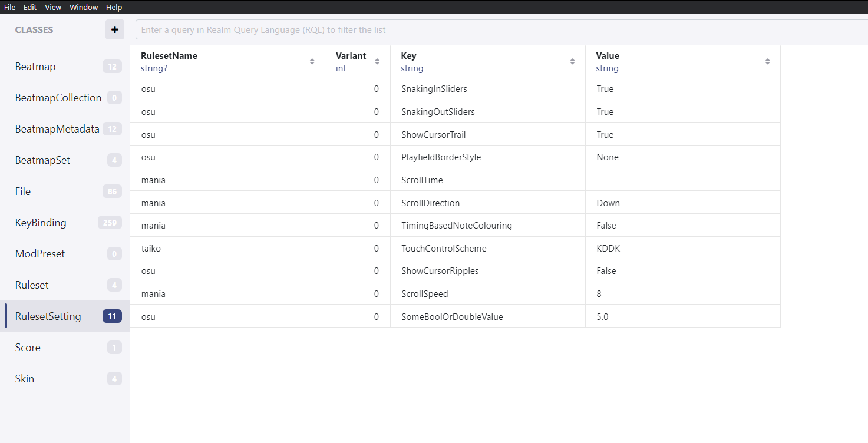Click the sort arrows on the RulesetName column
This screenshot has width=868, height=443.
tap(312, 61)
